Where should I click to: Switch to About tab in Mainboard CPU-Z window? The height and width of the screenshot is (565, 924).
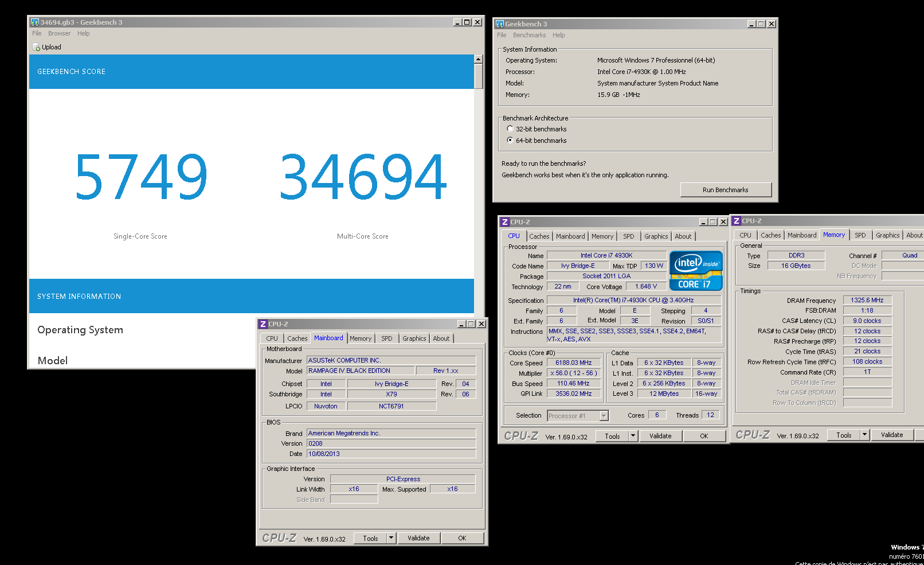tap(441, 338)
